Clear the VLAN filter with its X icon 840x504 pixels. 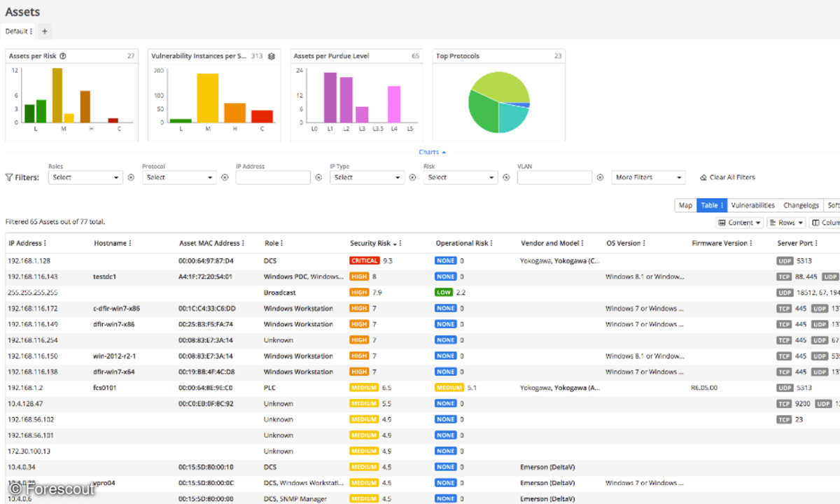tap(600, 178)
